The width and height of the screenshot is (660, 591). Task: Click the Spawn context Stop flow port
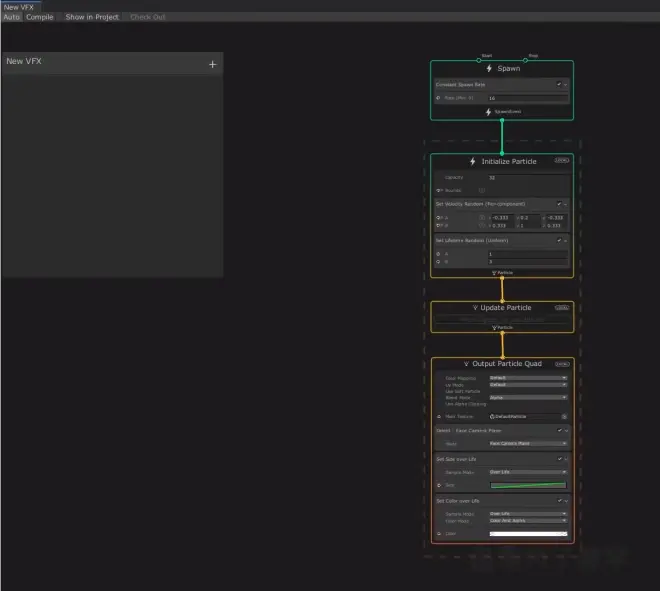(525, 60)
